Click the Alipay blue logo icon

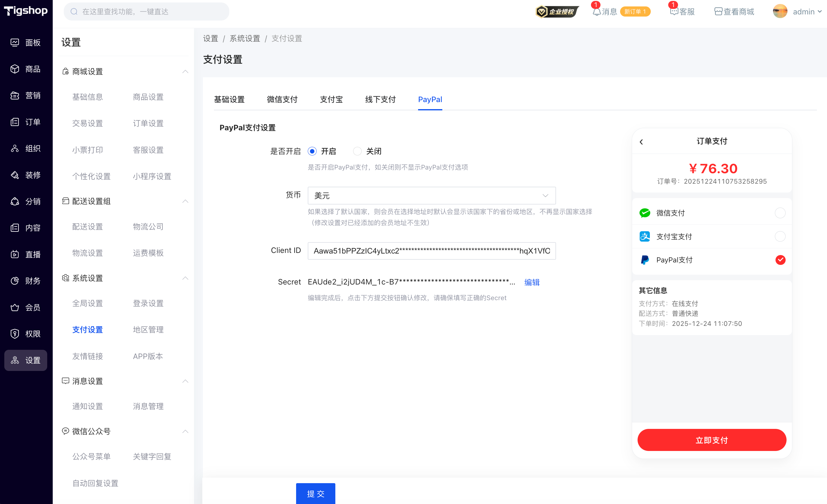[645, 236]
